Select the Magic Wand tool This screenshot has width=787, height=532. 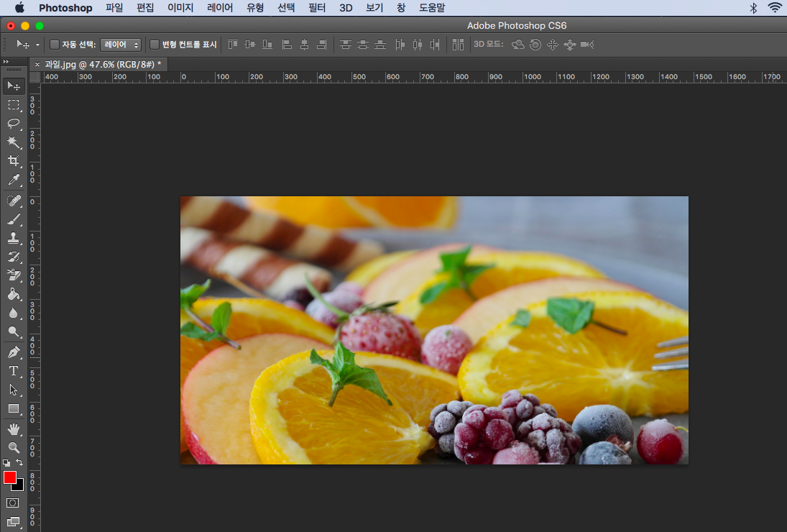coord(14,142)
